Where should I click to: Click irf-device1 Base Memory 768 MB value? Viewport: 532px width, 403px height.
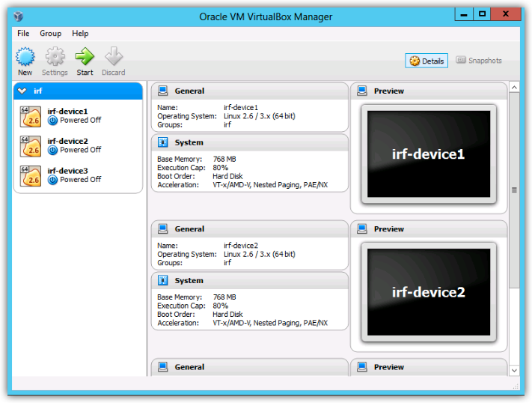click(224, 159)
